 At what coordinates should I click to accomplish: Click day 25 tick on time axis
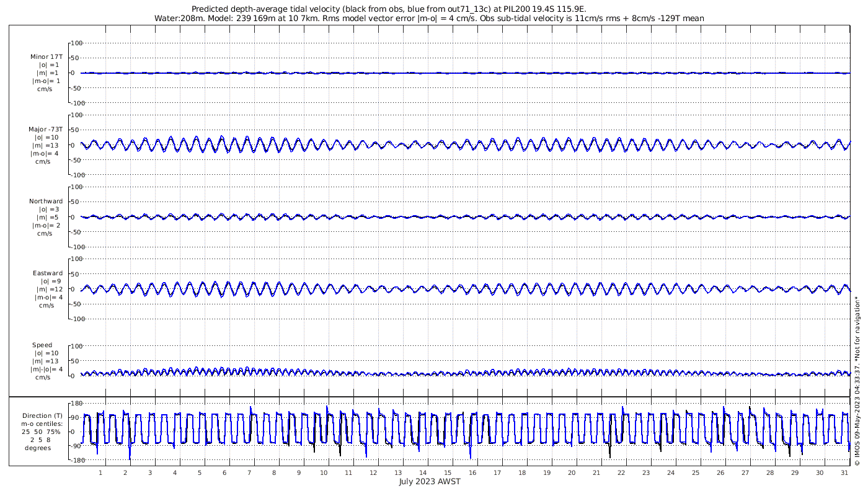(696, 472)
